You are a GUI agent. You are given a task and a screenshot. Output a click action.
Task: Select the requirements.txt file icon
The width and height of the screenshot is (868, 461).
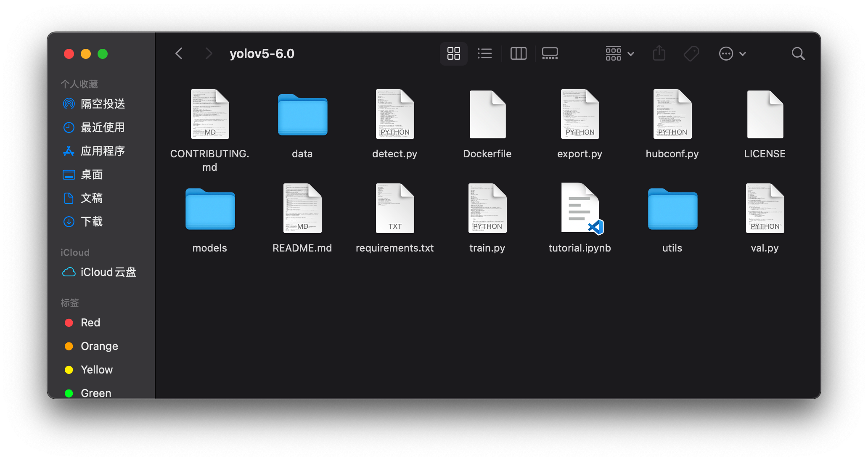point(395,208)
